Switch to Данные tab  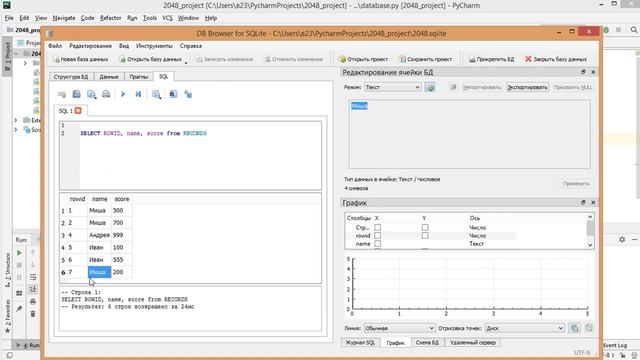point(109,76)
